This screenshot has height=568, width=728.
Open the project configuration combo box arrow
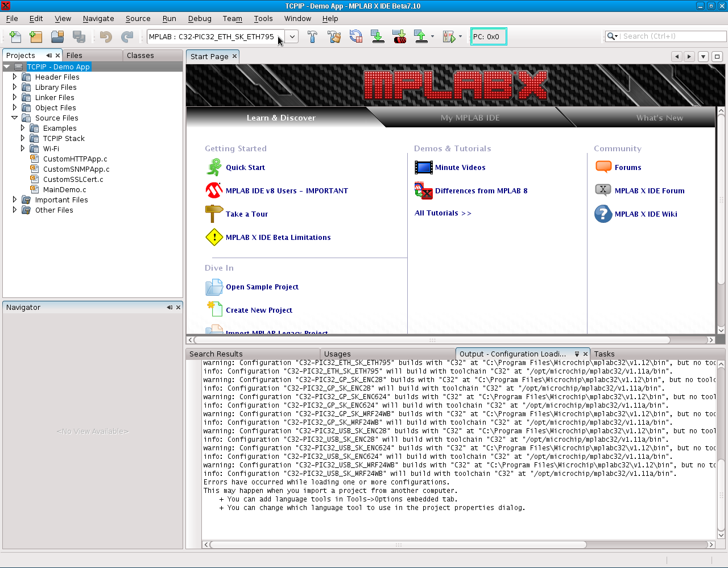[292, 36]
